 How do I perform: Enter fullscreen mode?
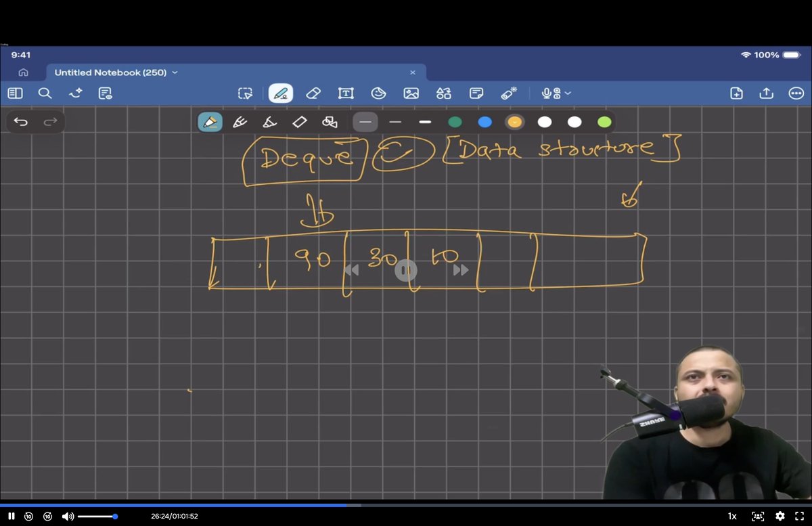point(799,516)
